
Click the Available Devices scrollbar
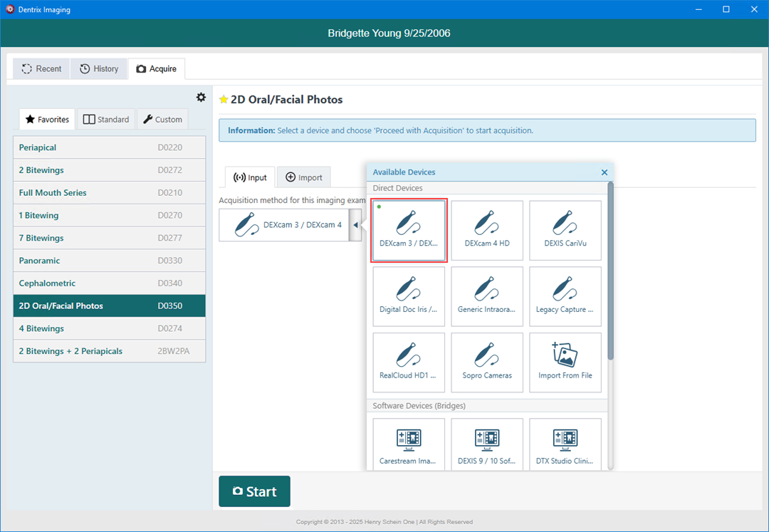point(610,271)
